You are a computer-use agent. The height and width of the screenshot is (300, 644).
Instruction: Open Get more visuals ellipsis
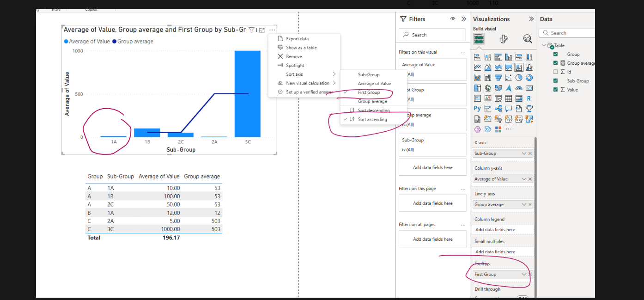[x=509, y=129]
